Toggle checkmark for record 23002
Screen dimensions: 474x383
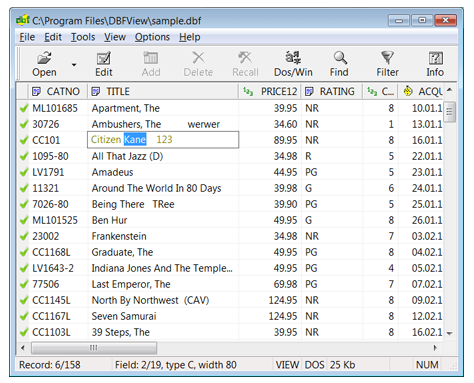[24, 236]
